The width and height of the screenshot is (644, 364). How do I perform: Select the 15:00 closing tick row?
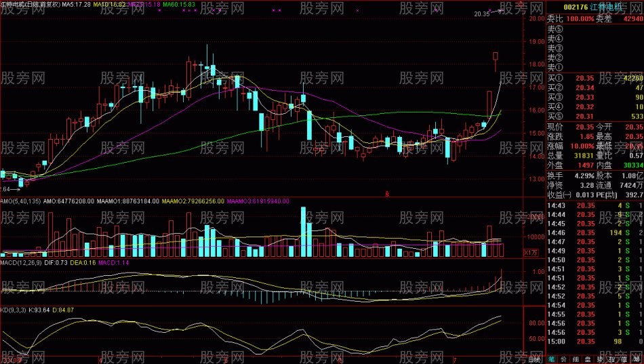595,341
